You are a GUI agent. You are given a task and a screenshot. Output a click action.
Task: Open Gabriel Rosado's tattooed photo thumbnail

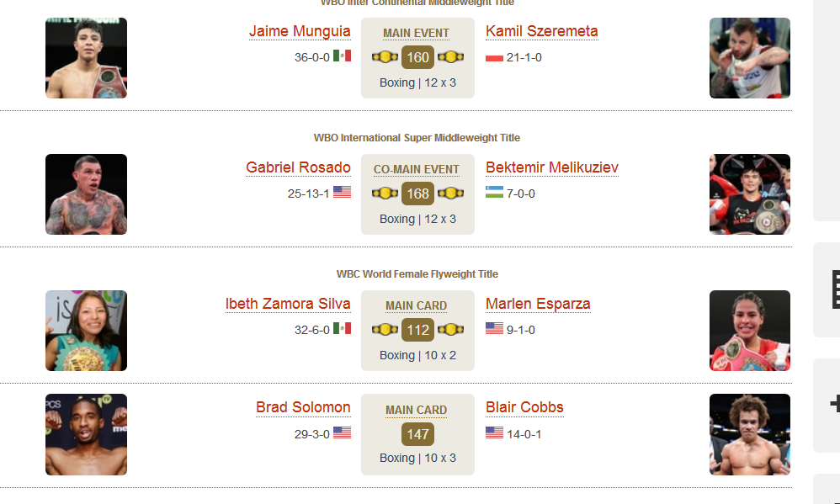(86, 194)
